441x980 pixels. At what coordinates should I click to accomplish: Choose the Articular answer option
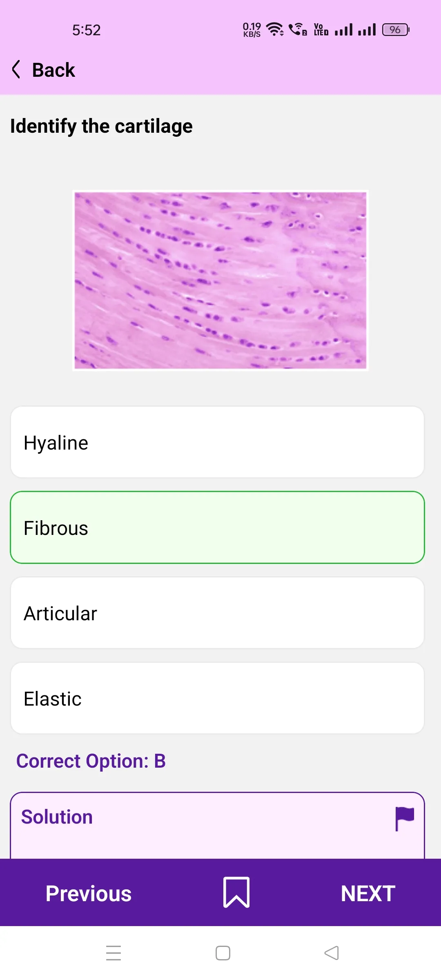[x=217, y=613]
